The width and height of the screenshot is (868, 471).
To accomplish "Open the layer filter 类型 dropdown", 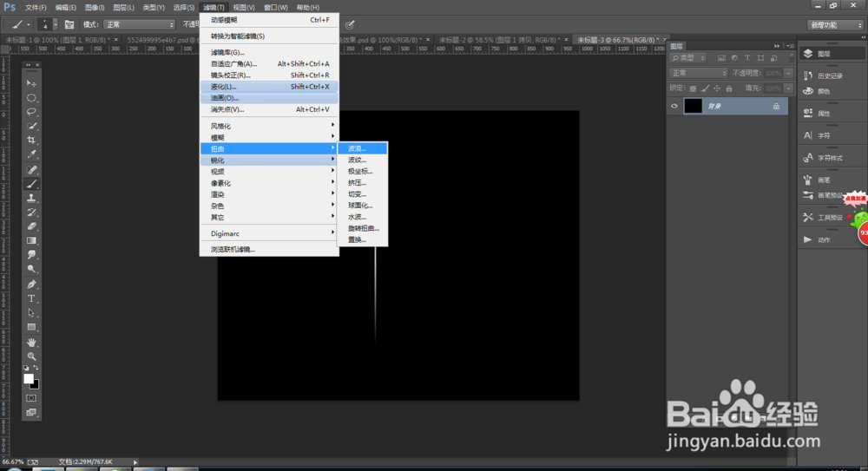I will coord(687,57).
